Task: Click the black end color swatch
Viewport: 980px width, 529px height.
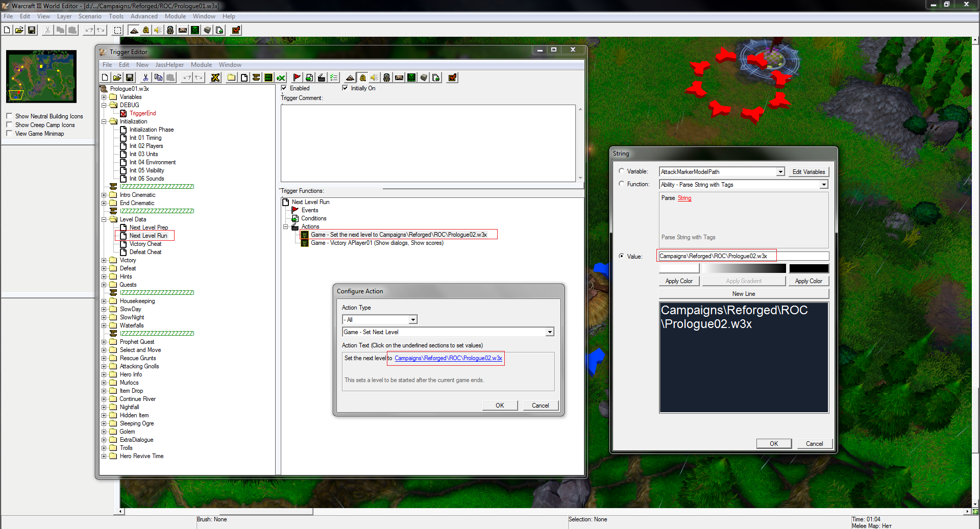Action: click(809, 268)
